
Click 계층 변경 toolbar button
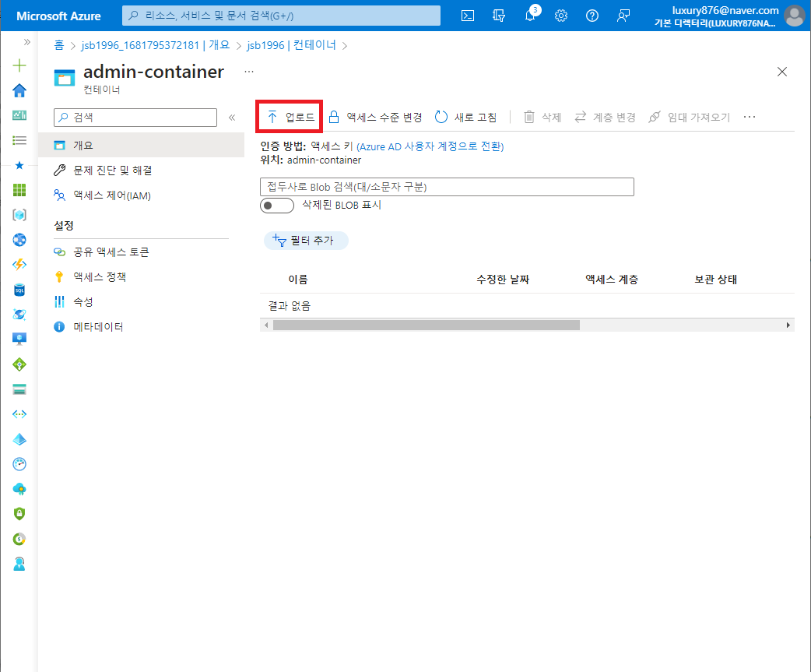coord(606,117)
